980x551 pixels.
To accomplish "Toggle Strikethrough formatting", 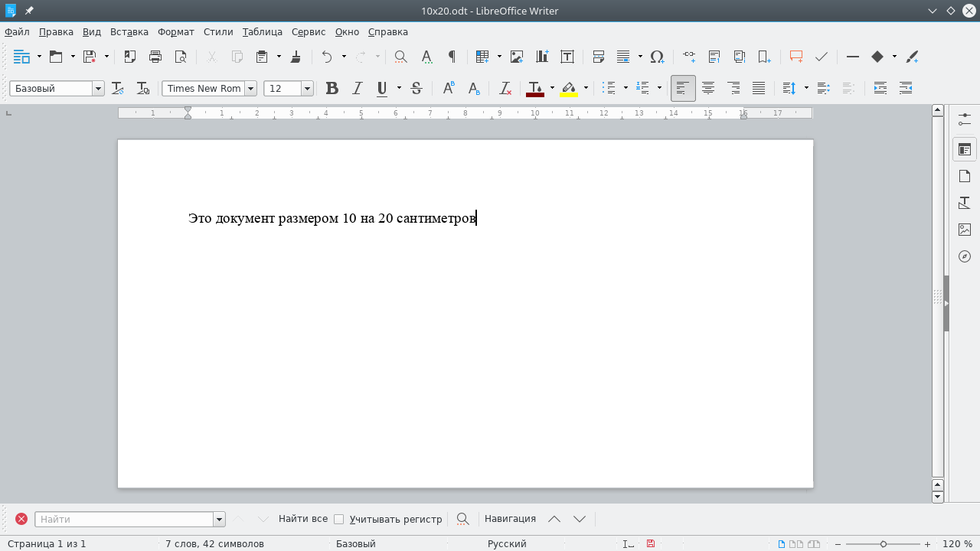I will 416,89.
